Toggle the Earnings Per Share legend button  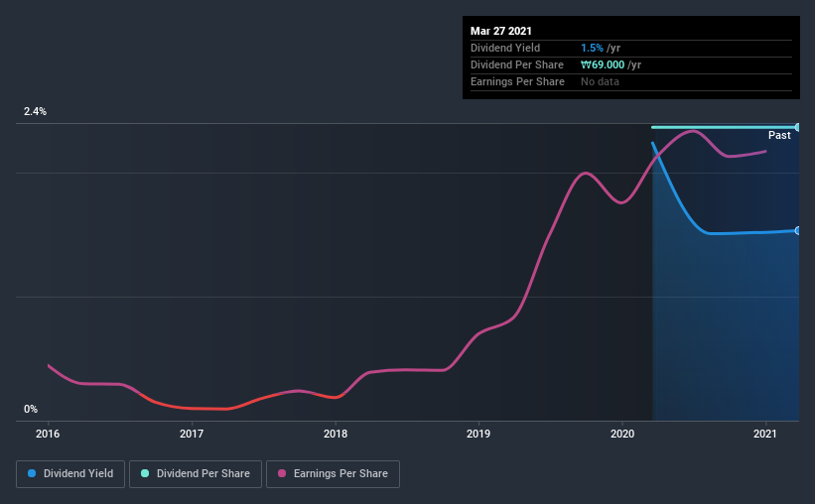pos(333,474)
